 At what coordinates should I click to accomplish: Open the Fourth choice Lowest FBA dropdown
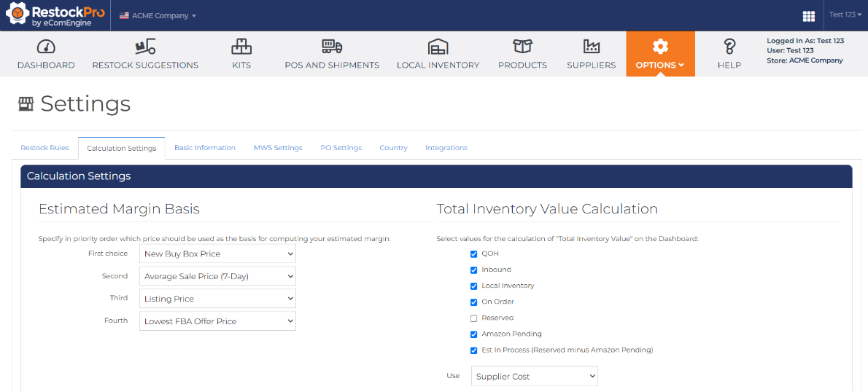pos(217,321)
